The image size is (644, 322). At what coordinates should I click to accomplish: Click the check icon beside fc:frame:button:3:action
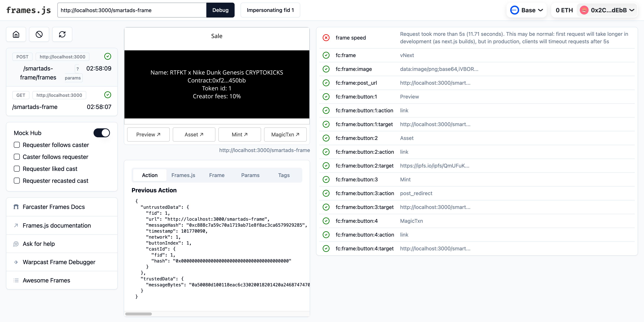pyautogui.click(x=326, y=193)
